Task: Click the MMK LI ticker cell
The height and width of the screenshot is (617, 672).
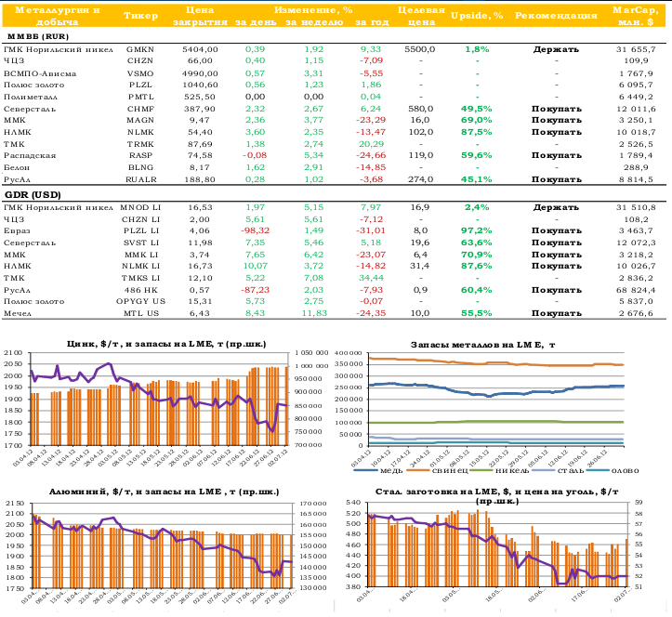Action: (141, 255)
